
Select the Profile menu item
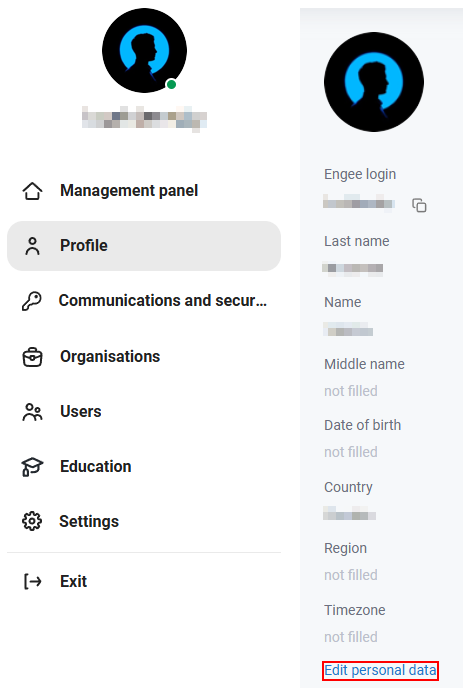coord(144,246)
